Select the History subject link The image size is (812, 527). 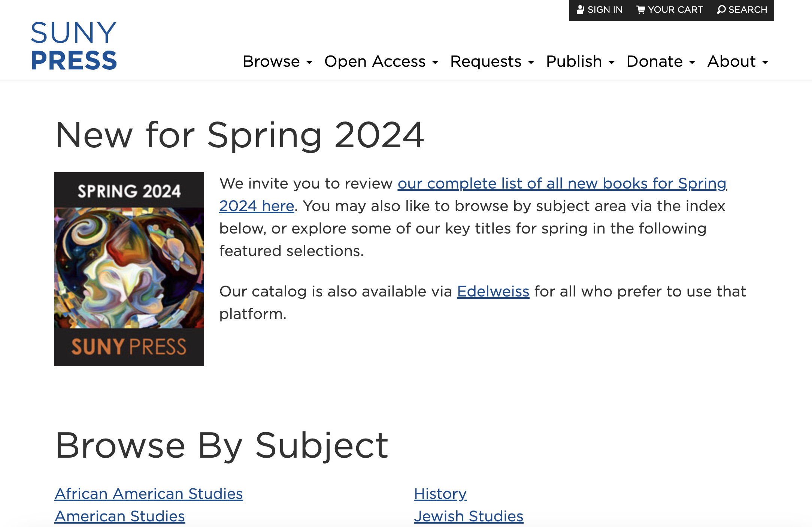[x=440, y=494]
